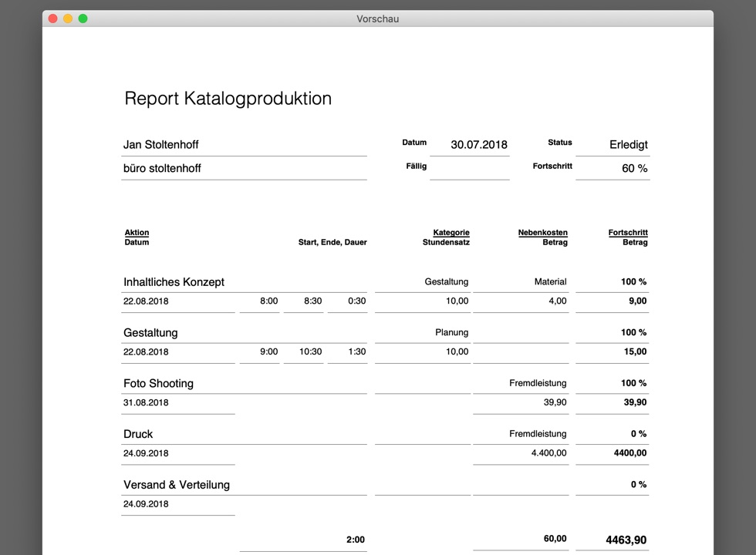756x555 pixels.
Task: Click the empty Fällig date field
Action: click(x=469, y=168)
